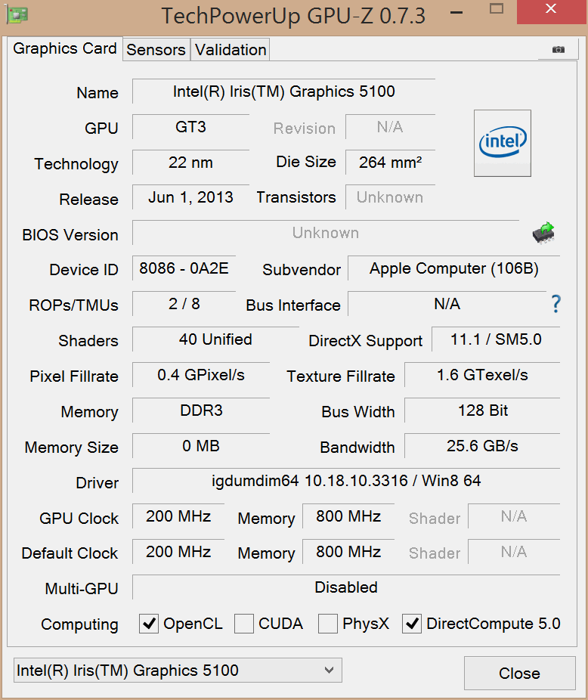Maximize the GPU-Z window
The width and height of the screenshot is (588, 700).
[x=497, y=9]
